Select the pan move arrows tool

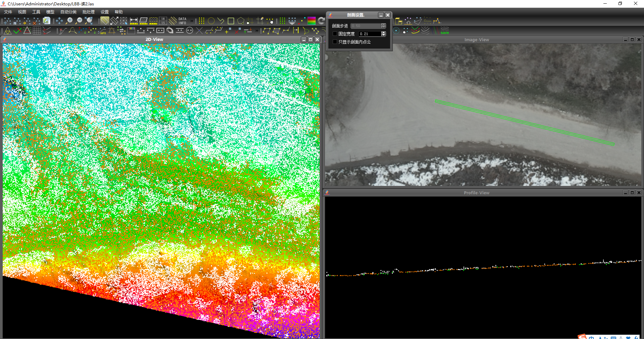pyautogui.click(x=59, y=21)
